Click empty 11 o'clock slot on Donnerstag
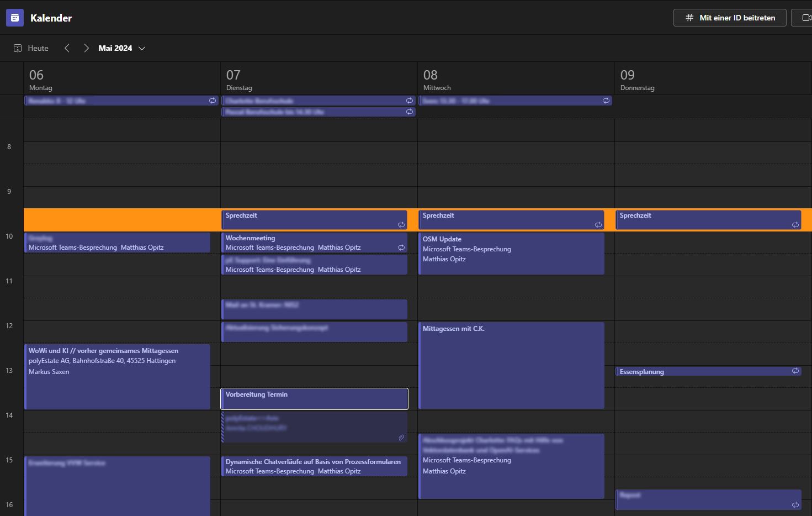The image size is (812, 516). tap(712, 287)
